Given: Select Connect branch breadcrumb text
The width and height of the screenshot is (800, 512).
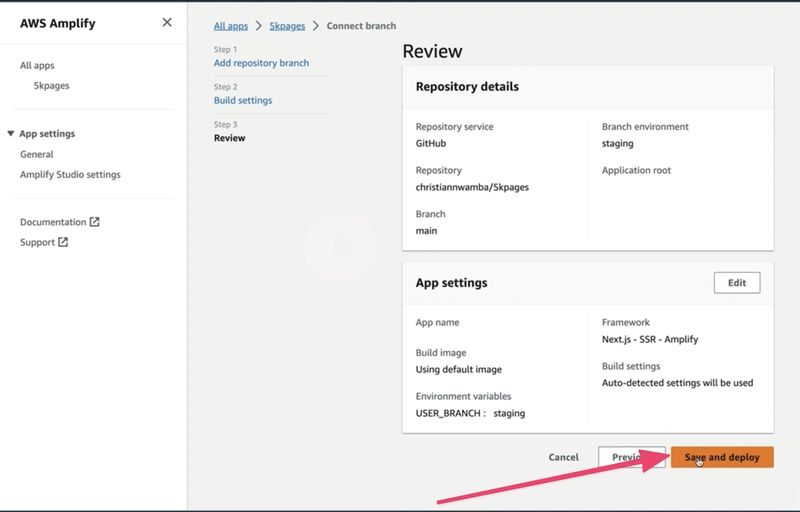Looking at the screenshot, I should 361,26.
